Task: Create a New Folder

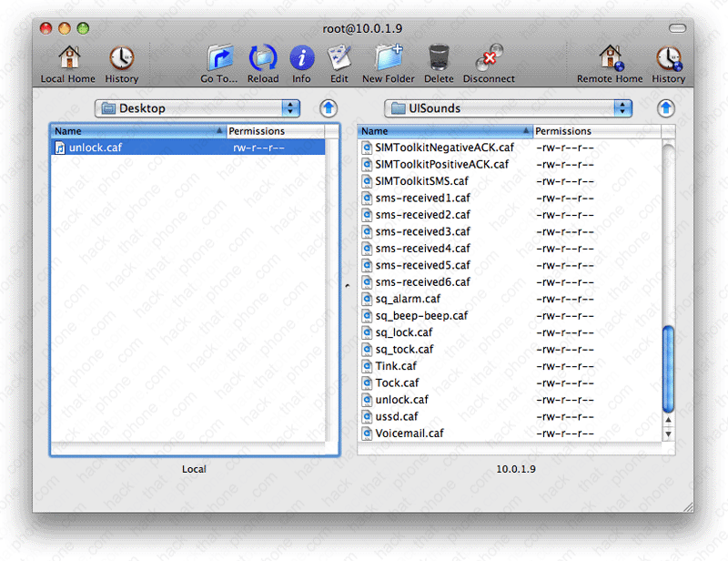Action: [x=388, y=59]
